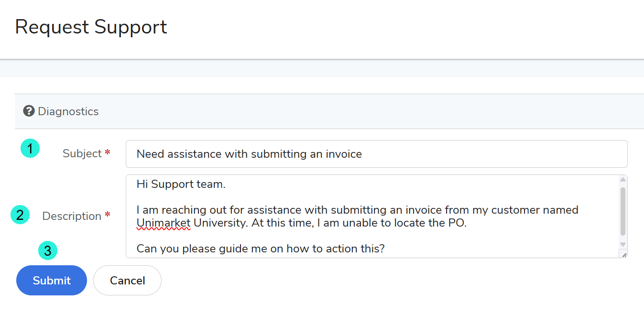Click the Description box resize handle
This screenshot has width=644, height=315.
pyautogui.click(x=623, y=254)
